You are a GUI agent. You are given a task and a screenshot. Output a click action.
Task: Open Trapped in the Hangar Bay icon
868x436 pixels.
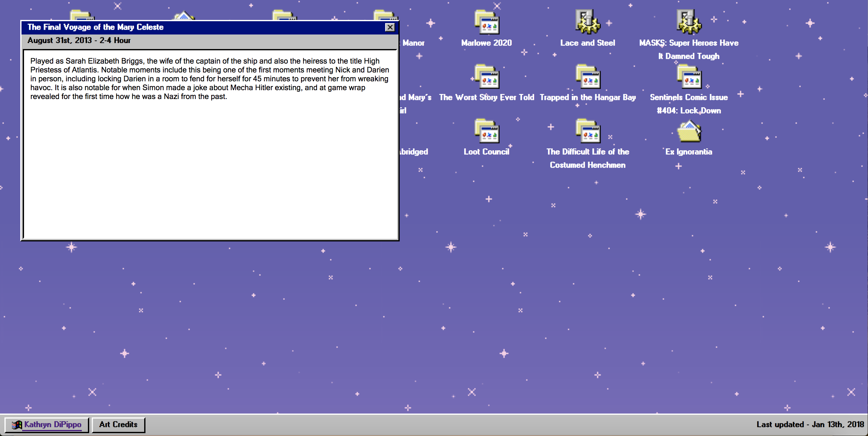[x=587, y=77]
